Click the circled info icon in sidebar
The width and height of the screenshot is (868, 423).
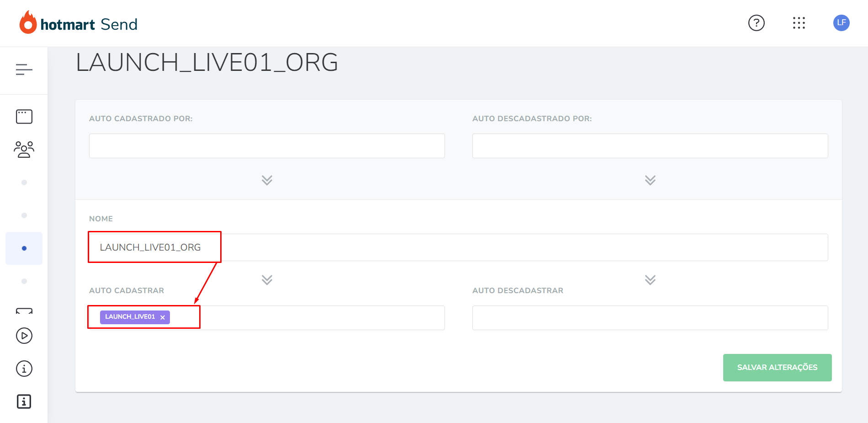(24, 369)
